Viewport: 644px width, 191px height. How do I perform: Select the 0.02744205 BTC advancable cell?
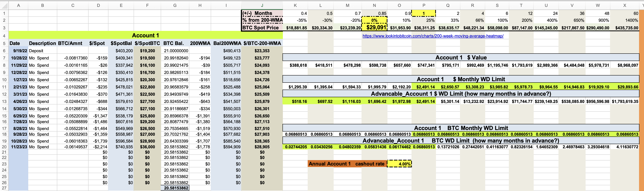point(295,147)
